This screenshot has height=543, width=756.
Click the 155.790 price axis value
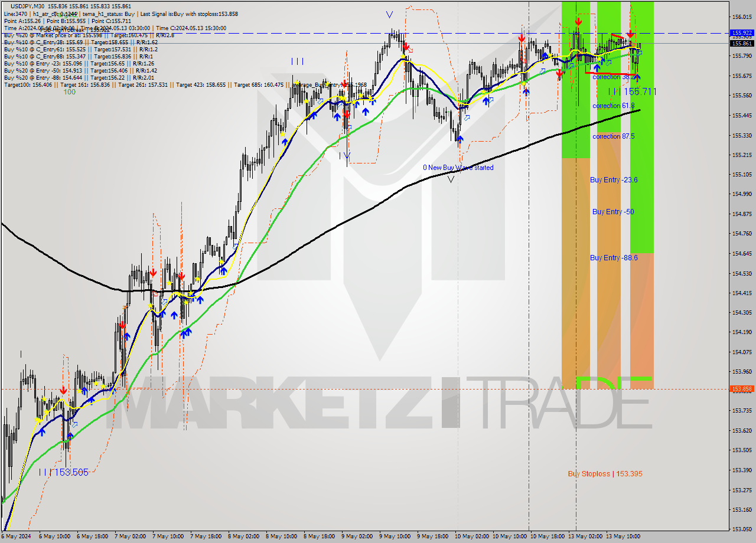click(742, 56)
